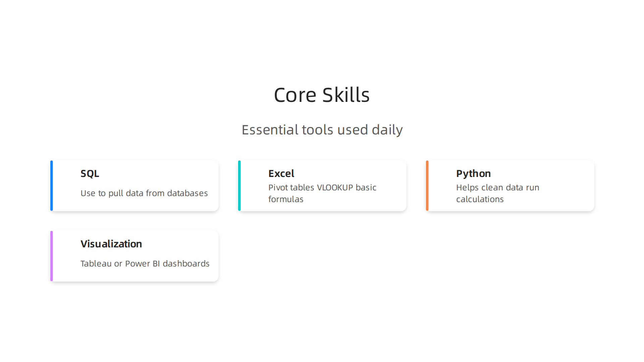Click the SQL card heading
The width and height of the screenshot is (644, 362).
point(90,174)
